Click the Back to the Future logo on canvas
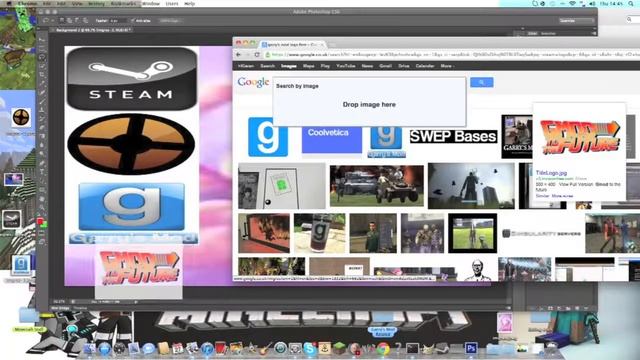Image resolution: width=640 pixels, height=360 pixels. point(140,268)
